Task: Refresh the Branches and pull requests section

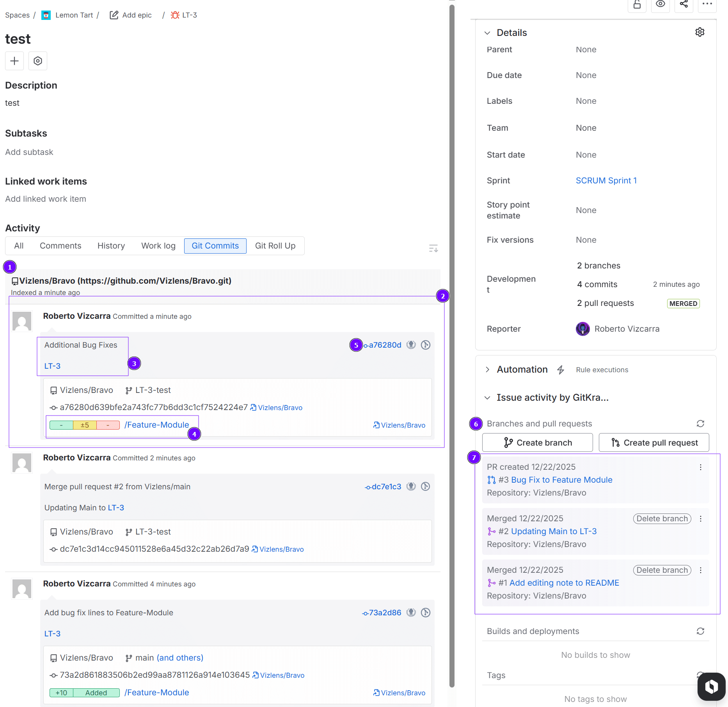Action: click(x=700, y=423)
